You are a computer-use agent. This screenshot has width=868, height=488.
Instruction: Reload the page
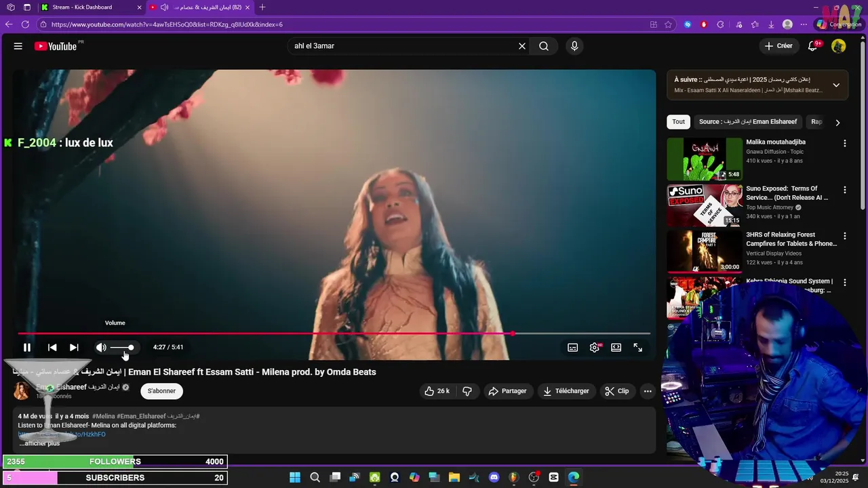tap(25, 24)
